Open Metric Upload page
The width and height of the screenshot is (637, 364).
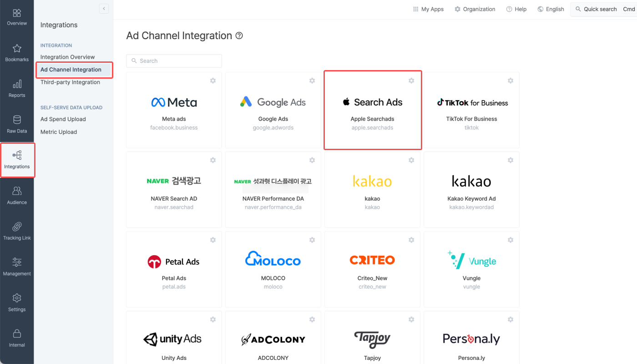pyautogui.click(x=59, y=132)
